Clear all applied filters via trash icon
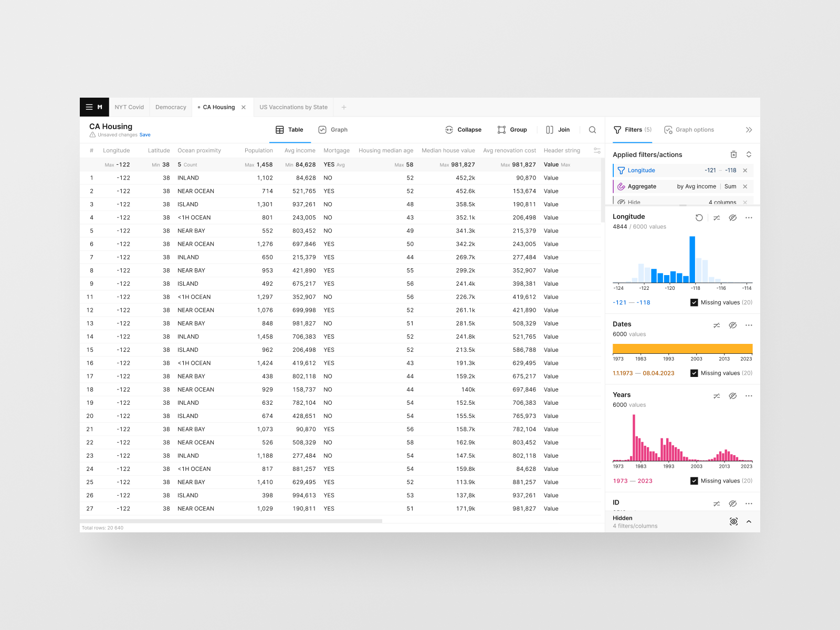 (733, 154)
